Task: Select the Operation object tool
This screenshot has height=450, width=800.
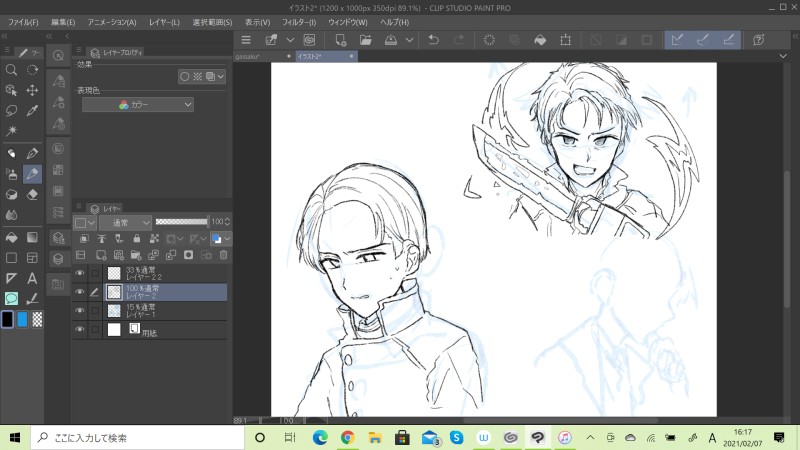Action: tap(11, 90)
